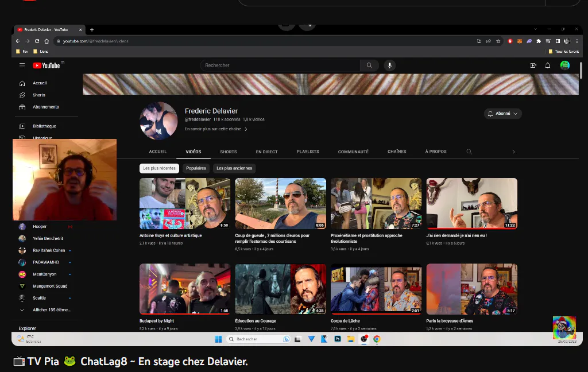Viewport: 588px width, 372px height.
Task: Expand 'En savoir plus sur cette chaîne'
Action: click(x=216, y=129)
